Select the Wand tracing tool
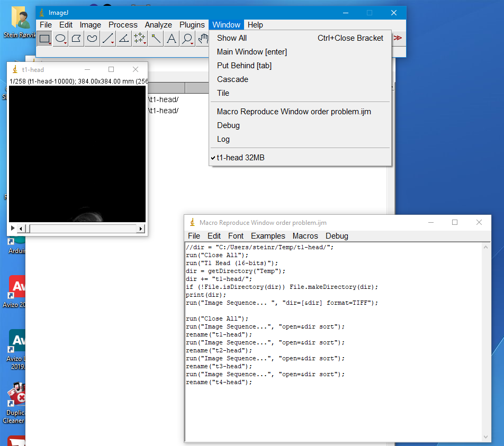Viewport: 504px width, 446px height. (156, 38)
